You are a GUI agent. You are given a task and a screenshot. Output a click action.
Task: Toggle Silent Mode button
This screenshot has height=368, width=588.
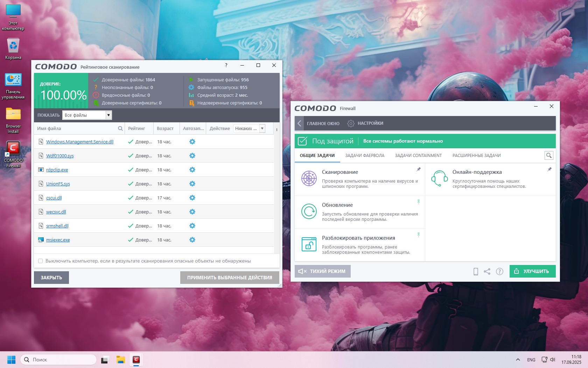tap(322, 271)
